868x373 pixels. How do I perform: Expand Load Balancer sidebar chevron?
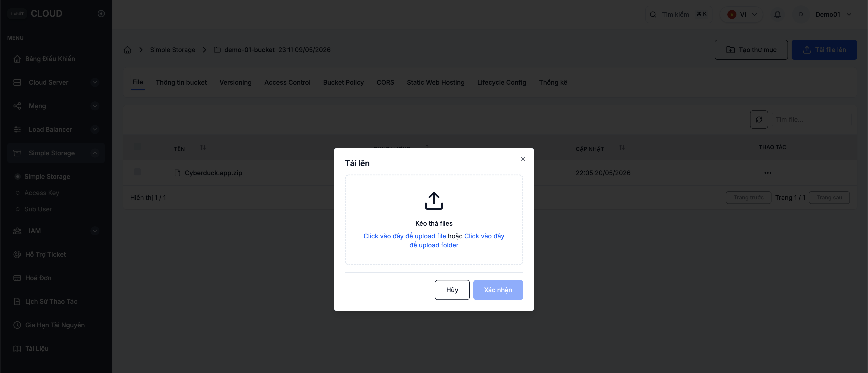click(x=95, y=129)
